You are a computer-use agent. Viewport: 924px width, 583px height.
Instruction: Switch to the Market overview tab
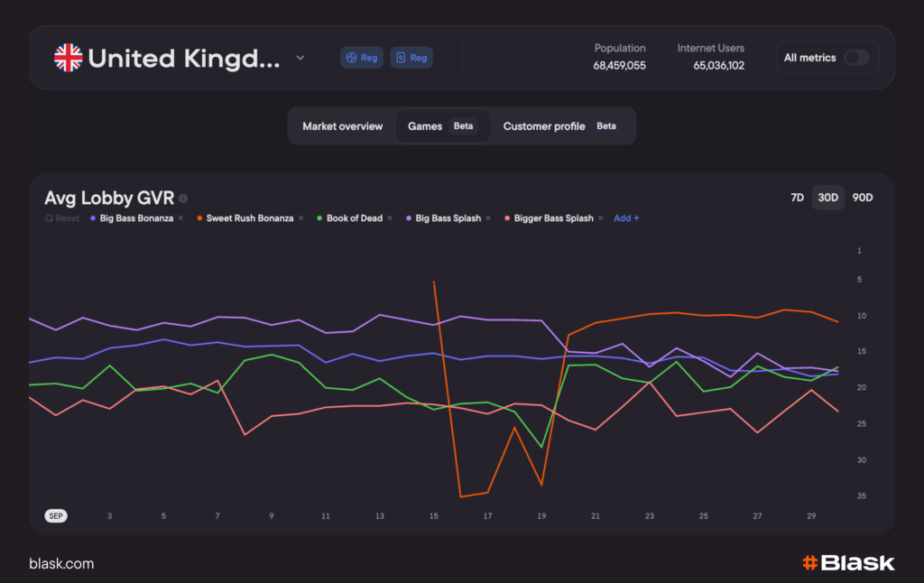point(342,126)
